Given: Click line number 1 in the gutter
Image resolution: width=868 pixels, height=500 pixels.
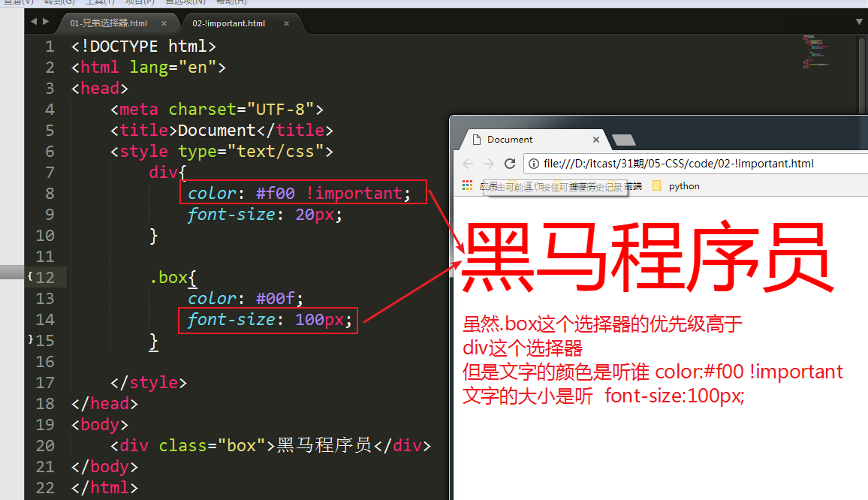Looking at the screenshot, I should 50,47.
